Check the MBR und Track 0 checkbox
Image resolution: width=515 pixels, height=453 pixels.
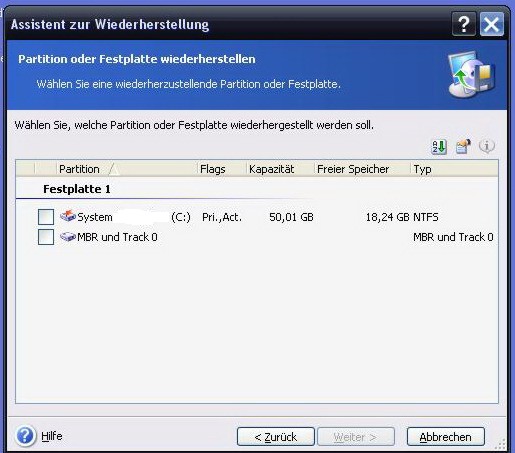46,237
